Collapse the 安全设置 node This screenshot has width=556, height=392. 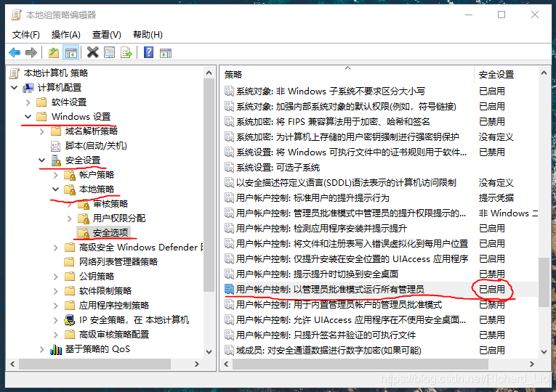point(42,160)
